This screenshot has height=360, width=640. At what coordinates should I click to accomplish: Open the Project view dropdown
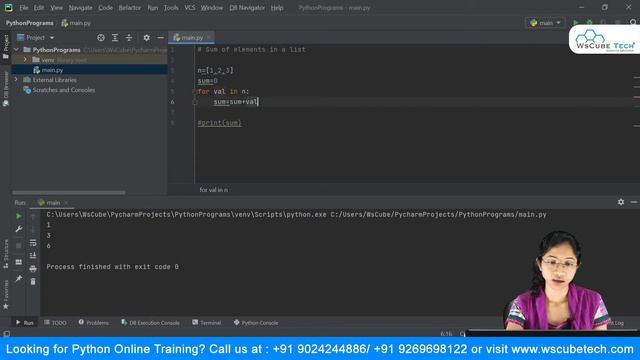[36, 38]
